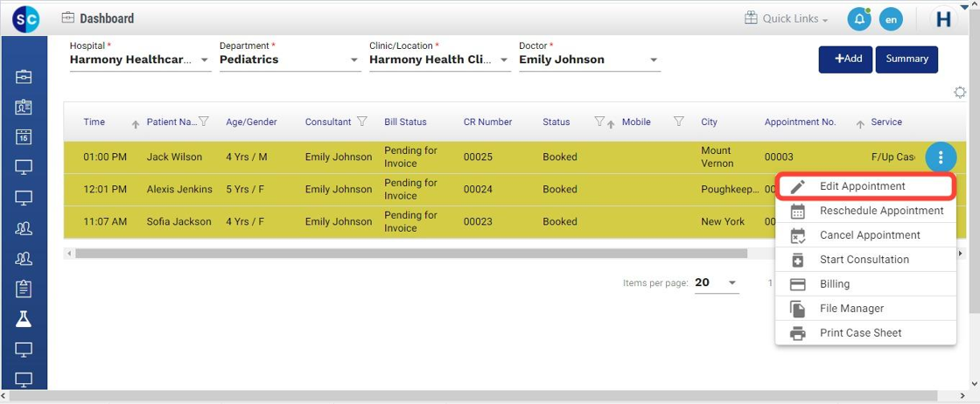
Task: Sort by Time arrow icon
Action: 135,124
